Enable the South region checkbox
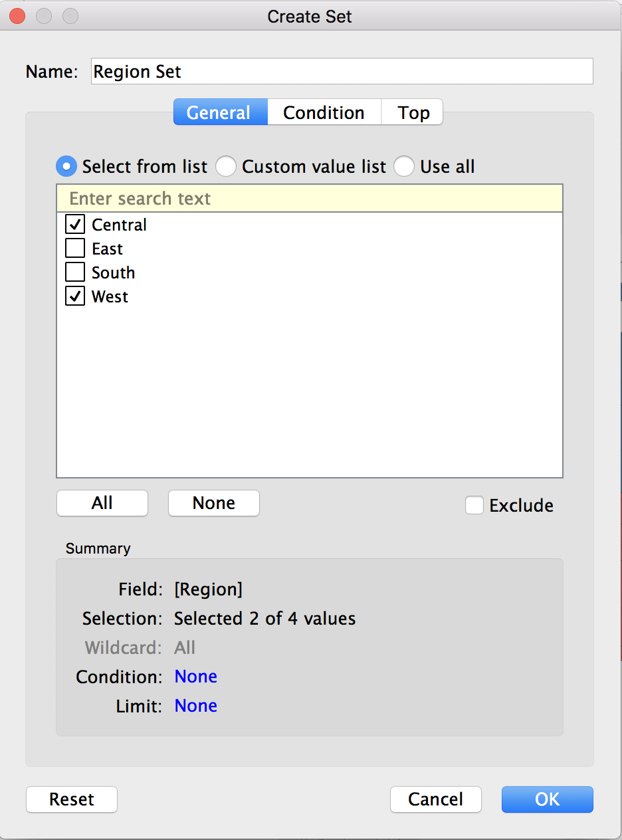 (75, 272)
